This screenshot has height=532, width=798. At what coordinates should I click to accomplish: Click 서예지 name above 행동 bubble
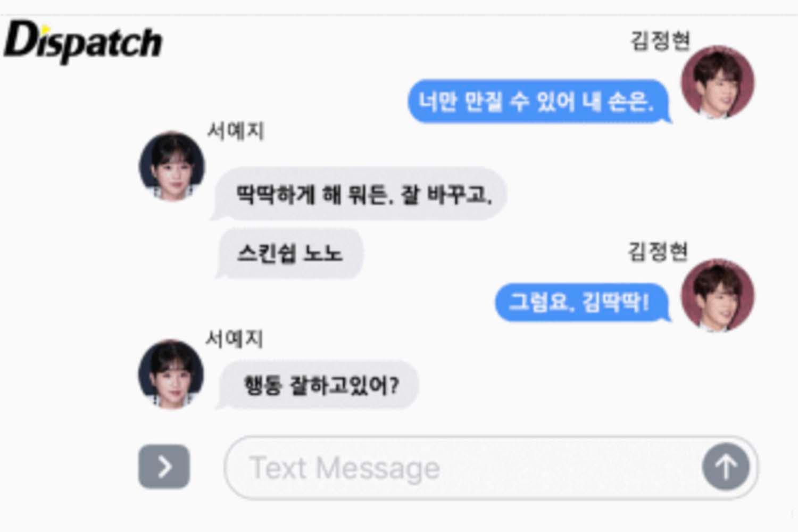tap(235, 338)
